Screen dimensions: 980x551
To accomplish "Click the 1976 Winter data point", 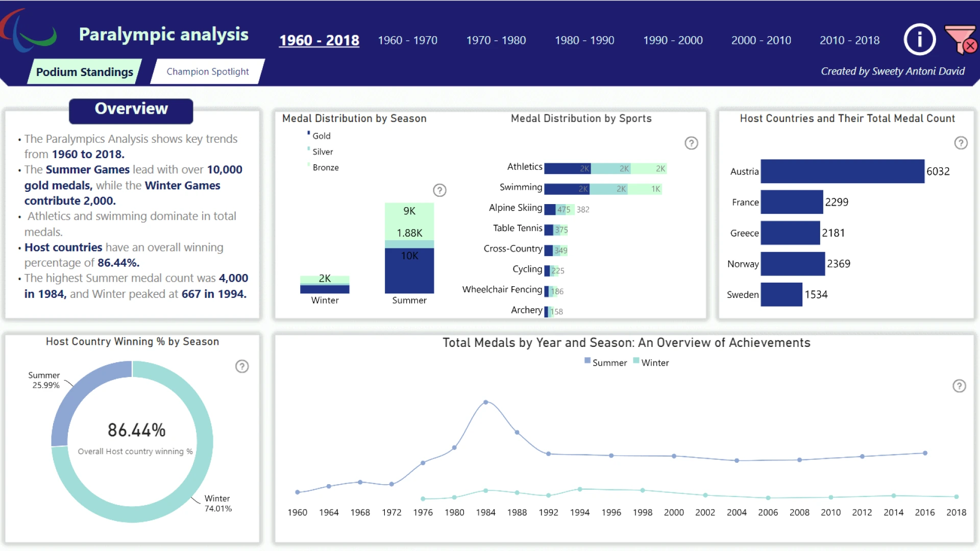I will (423, 498).
